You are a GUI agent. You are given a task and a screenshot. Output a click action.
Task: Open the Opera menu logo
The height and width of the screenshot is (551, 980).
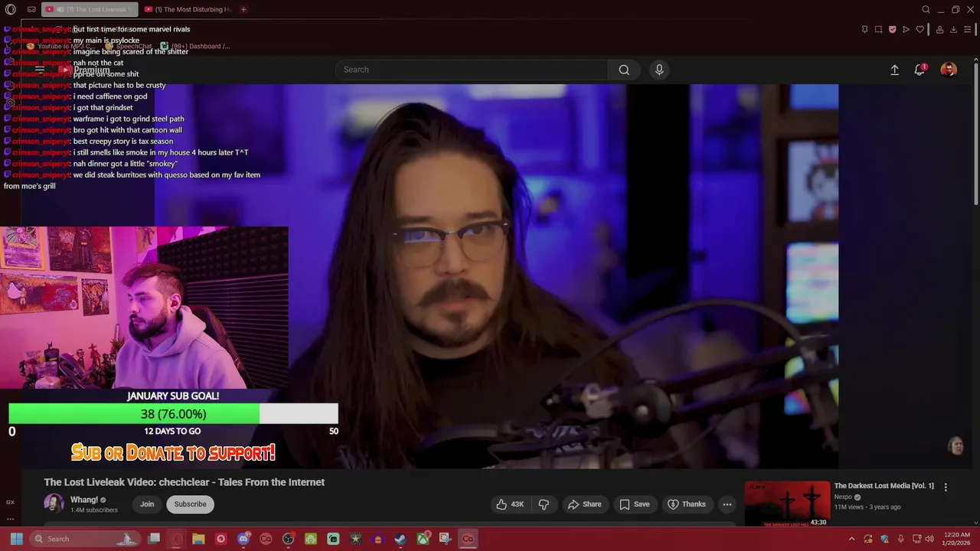[x=10, y=9]
